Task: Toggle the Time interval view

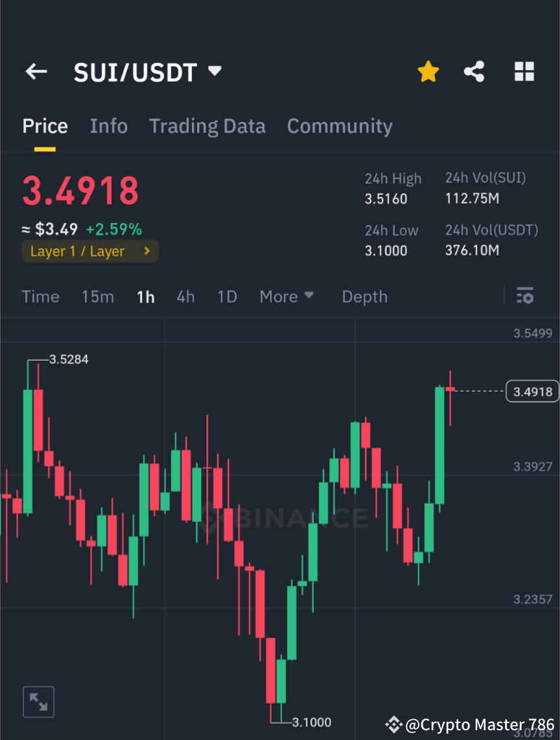Action: (40, 296)
